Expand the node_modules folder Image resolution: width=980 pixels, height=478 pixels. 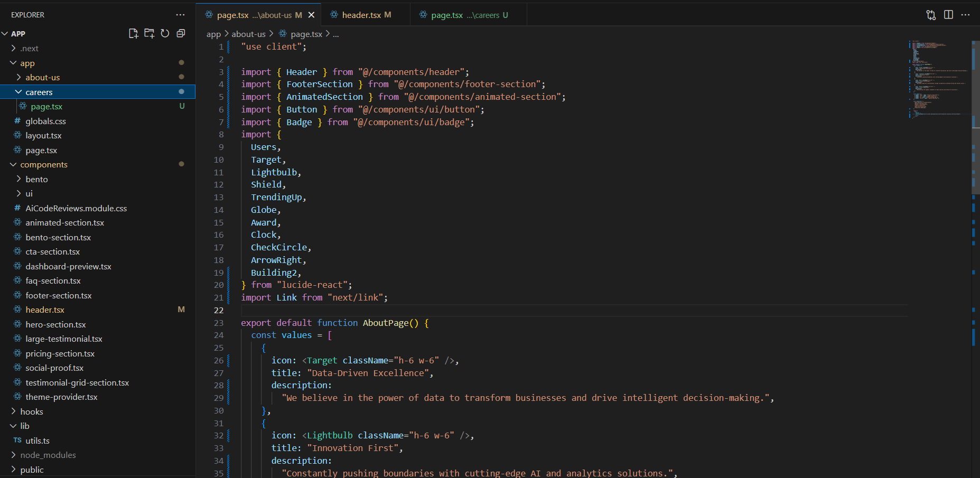point(48,455)
